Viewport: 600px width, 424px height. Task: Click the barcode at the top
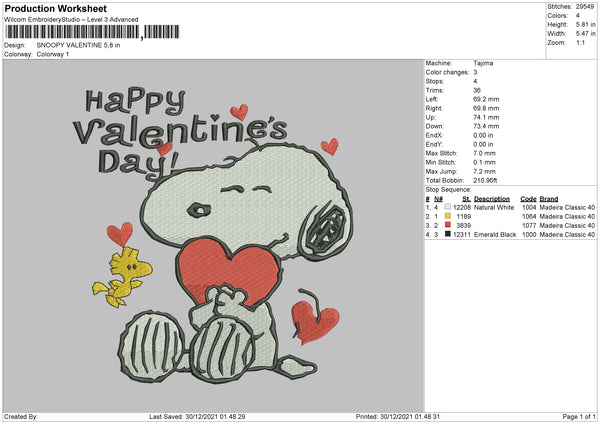tap(91, 32)
